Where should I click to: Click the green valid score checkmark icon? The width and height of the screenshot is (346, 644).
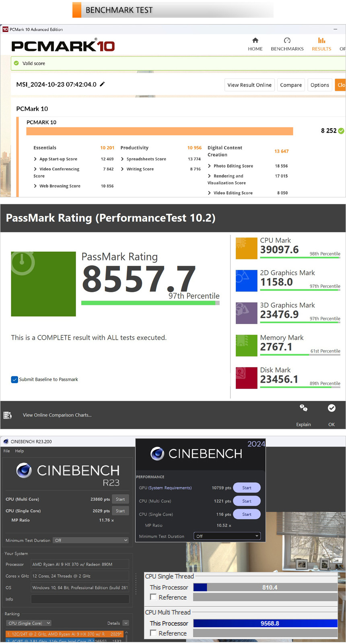pos(16,63)
